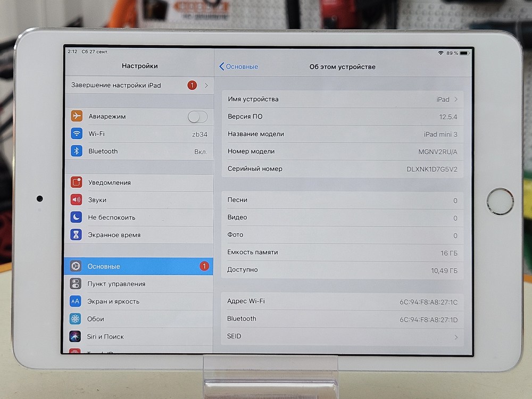532x399 pixels.
Task: Tap the Siri и Поиск icon
Action: pyautogui.click(x=74, y=336)
